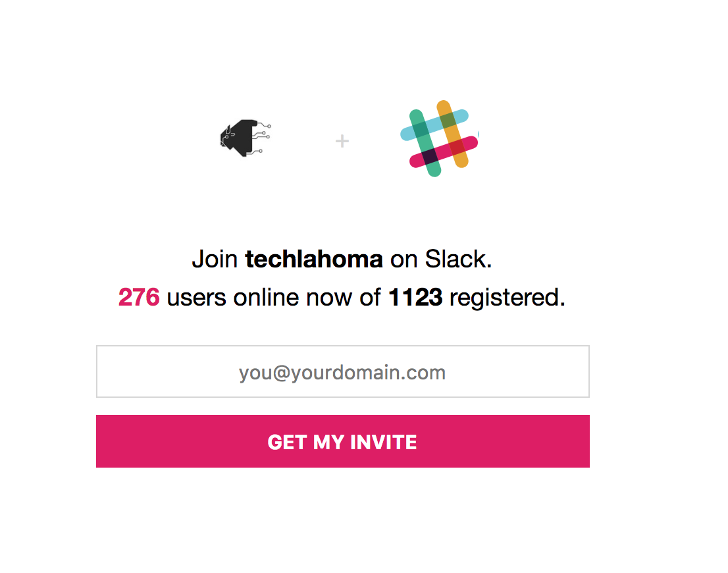Image resolution: width=728 pixels, height=573 pixels.
Task: Click the pink 276 online users count
Action: tap(139, 298)
